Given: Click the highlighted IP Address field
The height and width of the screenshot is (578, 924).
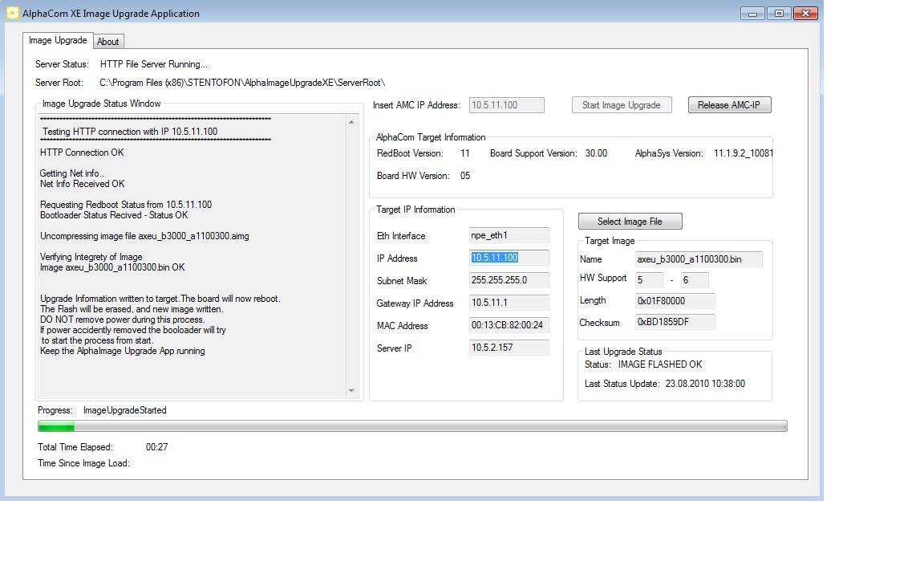Looking at the screenshot, I should tap(509, 258).
